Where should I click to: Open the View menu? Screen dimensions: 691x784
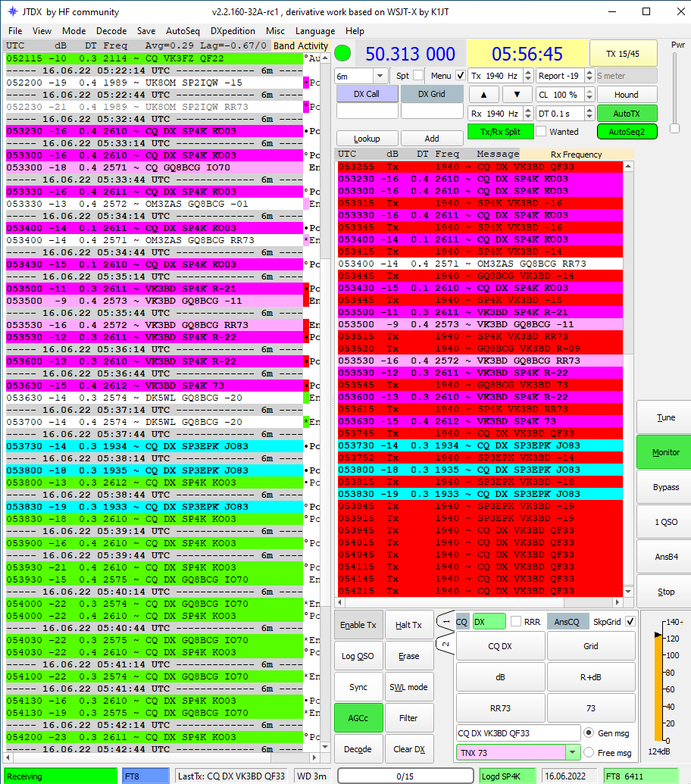tap(42, 31)
